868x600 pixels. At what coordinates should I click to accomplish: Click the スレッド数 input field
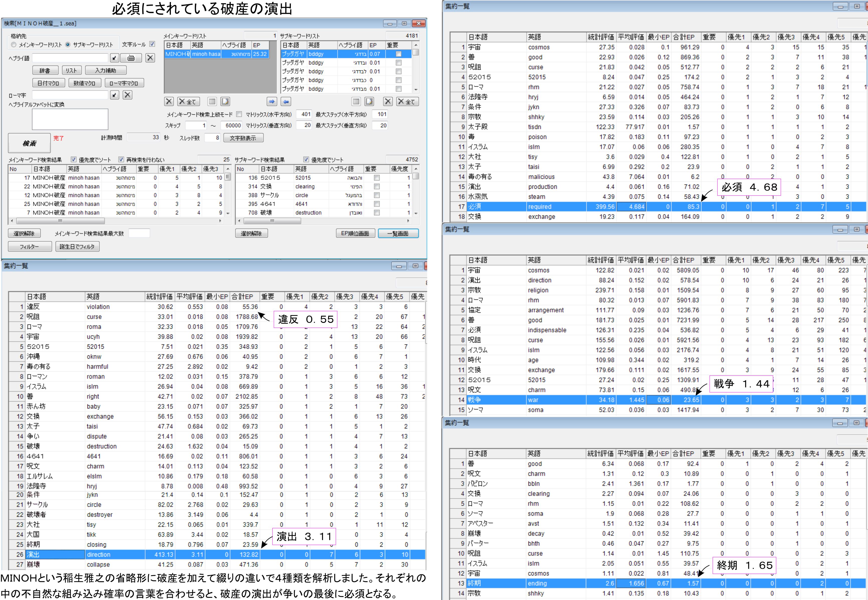[212, 138]
